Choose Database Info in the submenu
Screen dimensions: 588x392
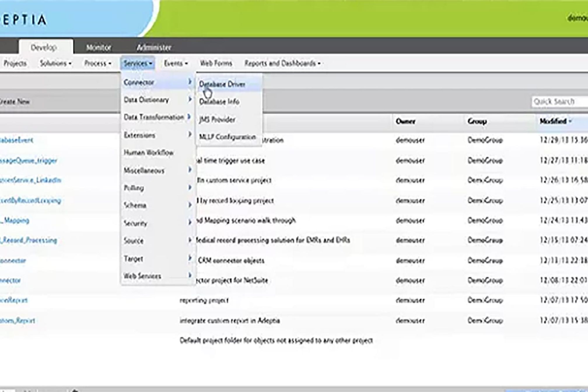pos(219,102)
